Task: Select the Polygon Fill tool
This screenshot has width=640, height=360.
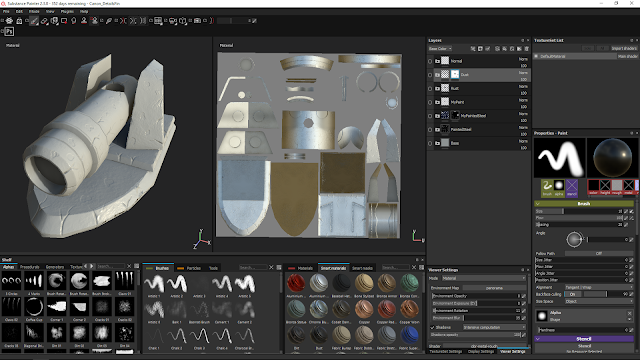Action: pyautogui.click(x=64, y=21)
